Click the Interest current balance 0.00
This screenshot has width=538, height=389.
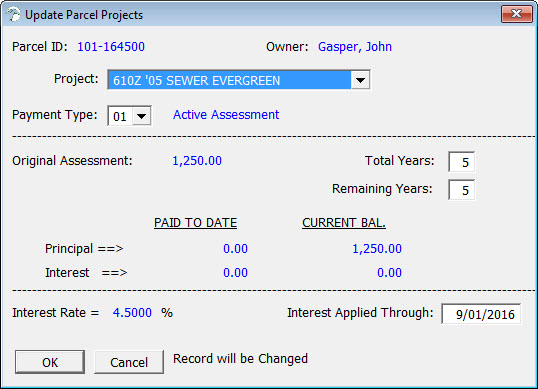pyautogui.click(x=389, y=273)
